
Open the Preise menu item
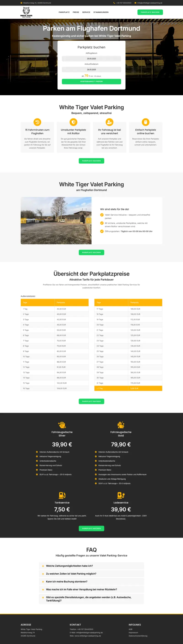76,12
